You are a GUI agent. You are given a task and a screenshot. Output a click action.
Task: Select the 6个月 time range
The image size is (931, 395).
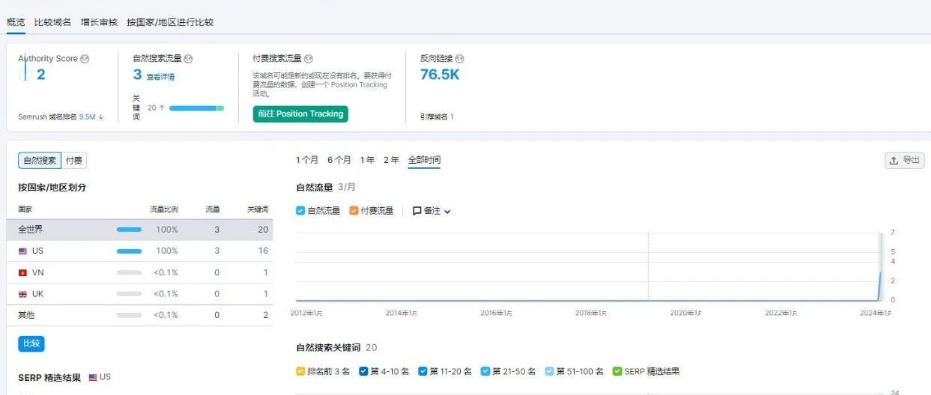(x=340, y=160)
